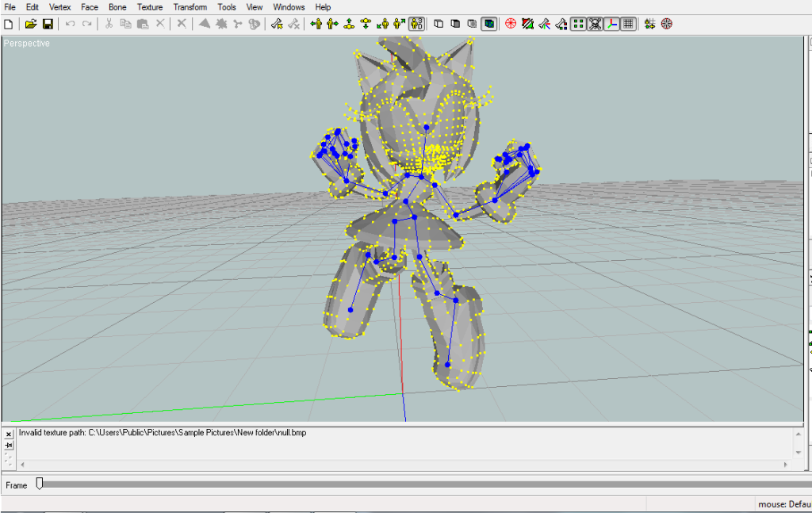Select the figure view with up-right arrow
Screen dimensions: 812x513
click(x=400, y=24)
